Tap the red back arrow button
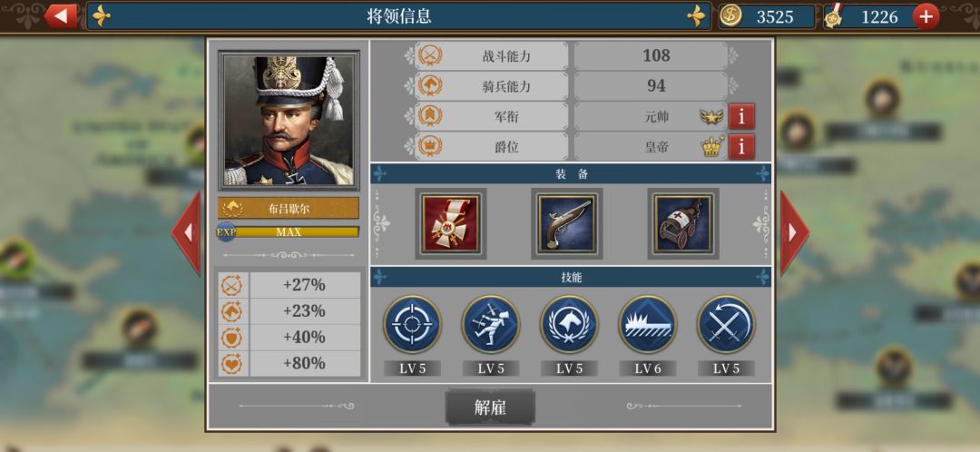The width and height of the screenshot is (980, 452). click(62, 16)
